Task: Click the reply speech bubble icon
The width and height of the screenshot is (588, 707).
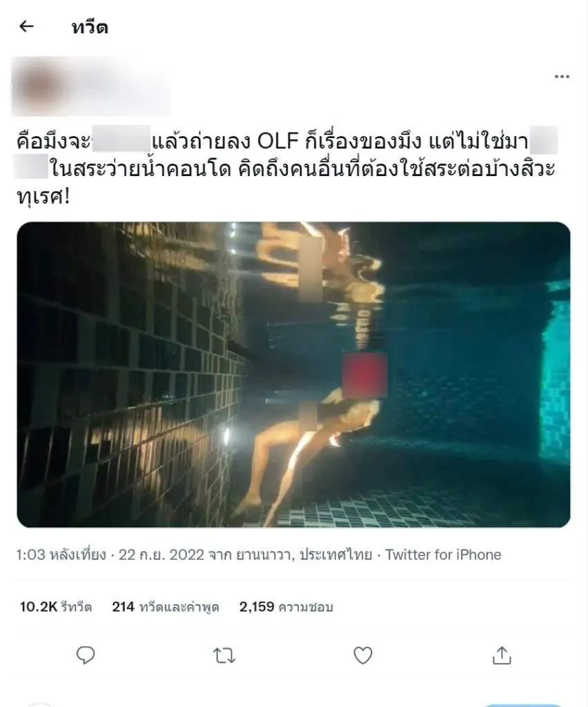Action: (86, 656)
